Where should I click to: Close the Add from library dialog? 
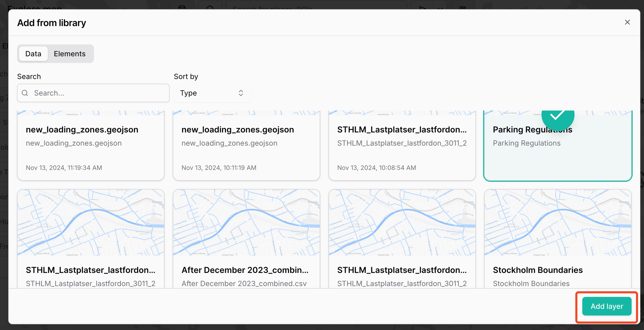tap(627, 22)
